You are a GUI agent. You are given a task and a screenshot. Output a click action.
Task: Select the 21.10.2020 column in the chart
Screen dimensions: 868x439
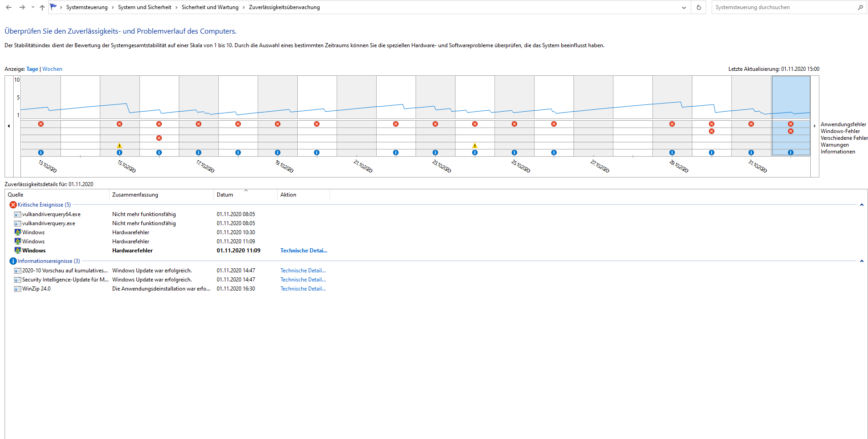click(x=356, y=116)
